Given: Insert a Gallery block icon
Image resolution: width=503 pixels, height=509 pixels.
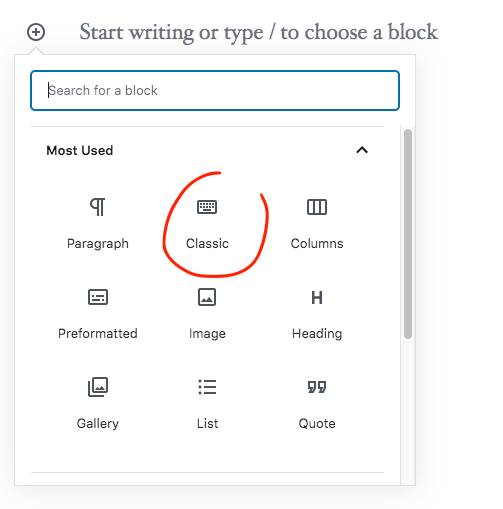Looking at the screenshot, I should pyautogui.click(x=98, y=387).
